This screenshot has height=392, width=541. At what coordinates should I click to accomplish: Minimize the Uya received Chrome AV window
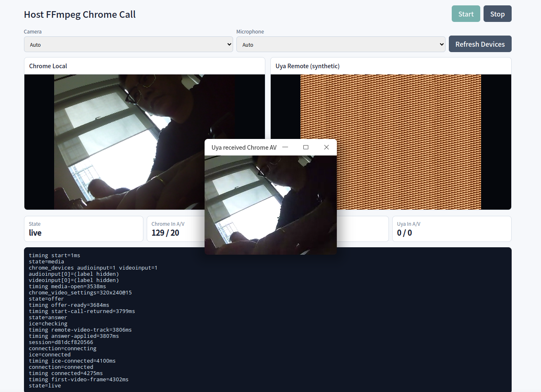click(285, 147)
